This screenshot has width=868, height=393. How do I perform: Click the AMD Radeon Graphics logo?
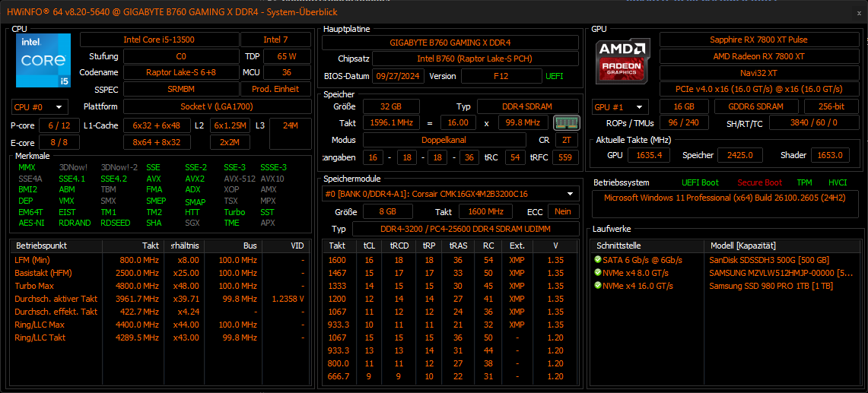click(x=623, y=61)
